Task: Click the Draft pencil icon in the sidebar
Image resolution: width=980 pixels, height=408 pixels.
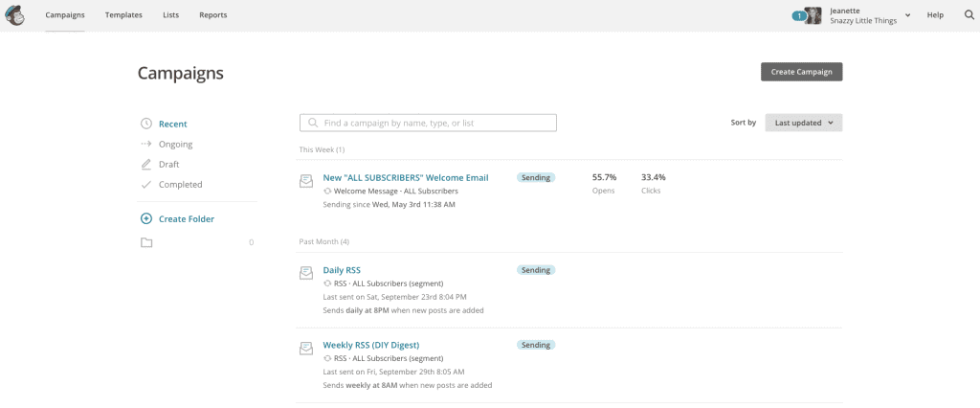Action: pyautogui.click(x=146, y=165)
